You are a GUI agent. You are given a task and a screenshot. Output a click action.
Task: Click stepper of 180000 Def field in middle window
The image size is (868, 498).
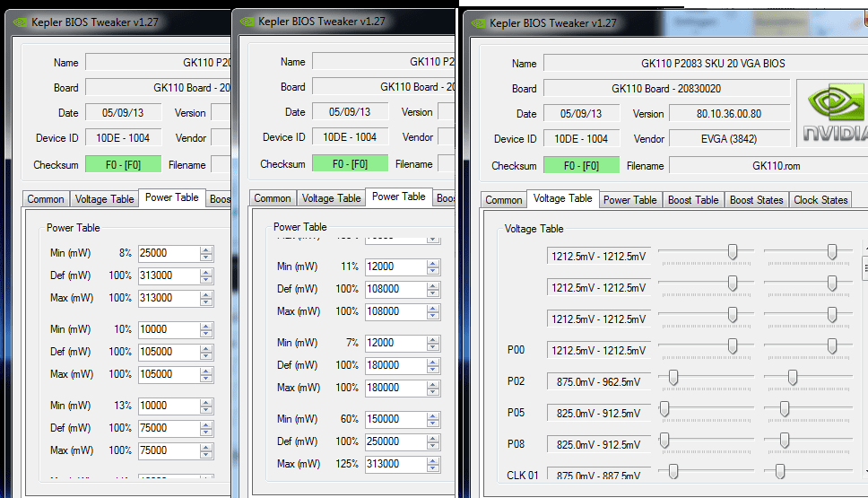point(433,365)
